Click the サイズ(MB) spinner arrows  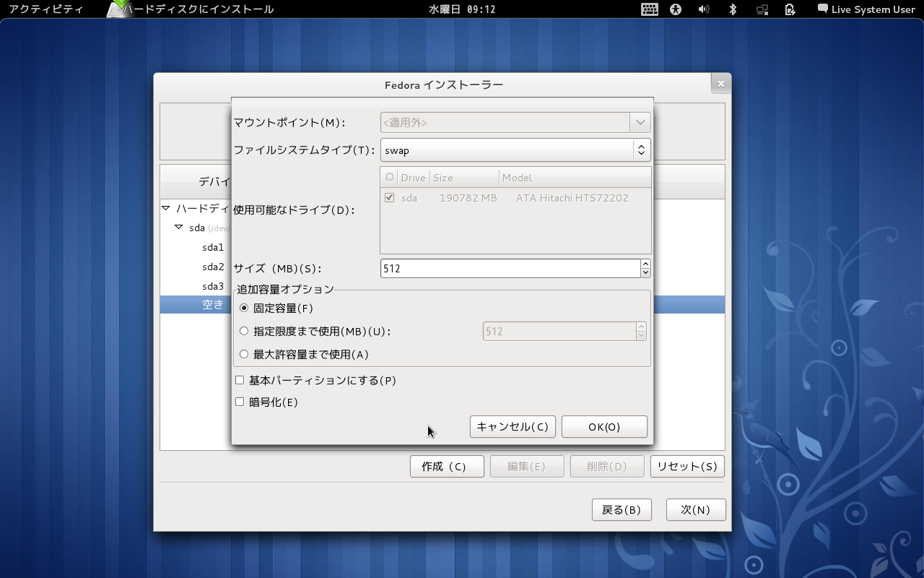645,268
